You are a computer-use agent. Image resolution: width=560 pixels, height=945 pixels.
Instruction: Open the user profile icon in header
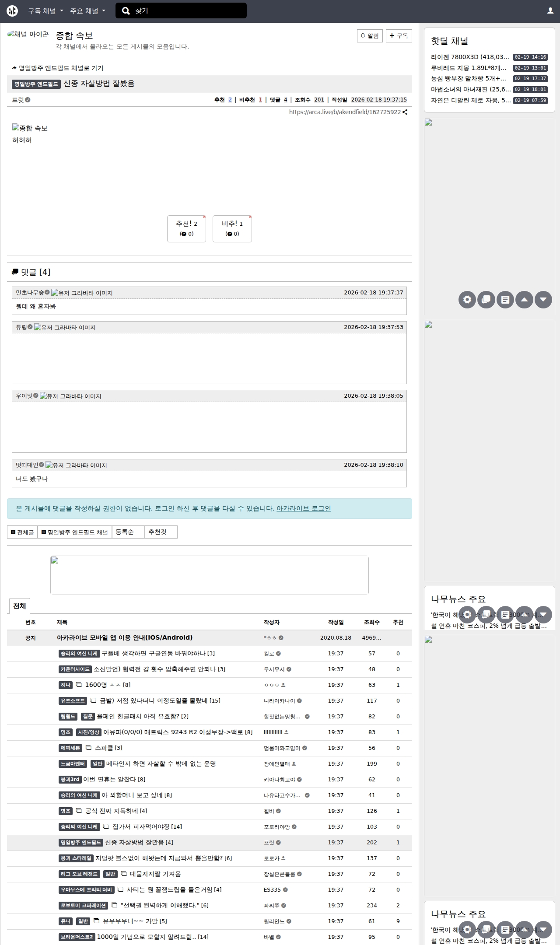click(x=550, y=11)
